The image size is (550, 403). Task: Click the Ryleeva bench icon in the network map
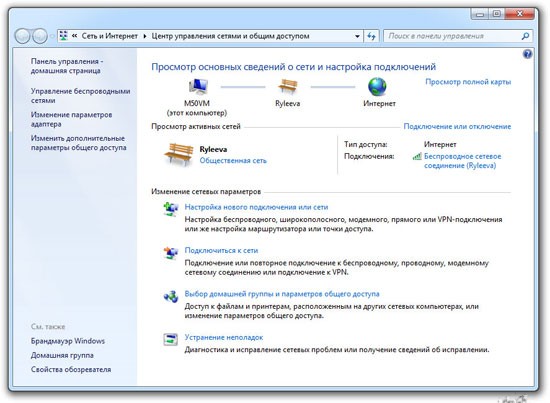pos(288,86)
